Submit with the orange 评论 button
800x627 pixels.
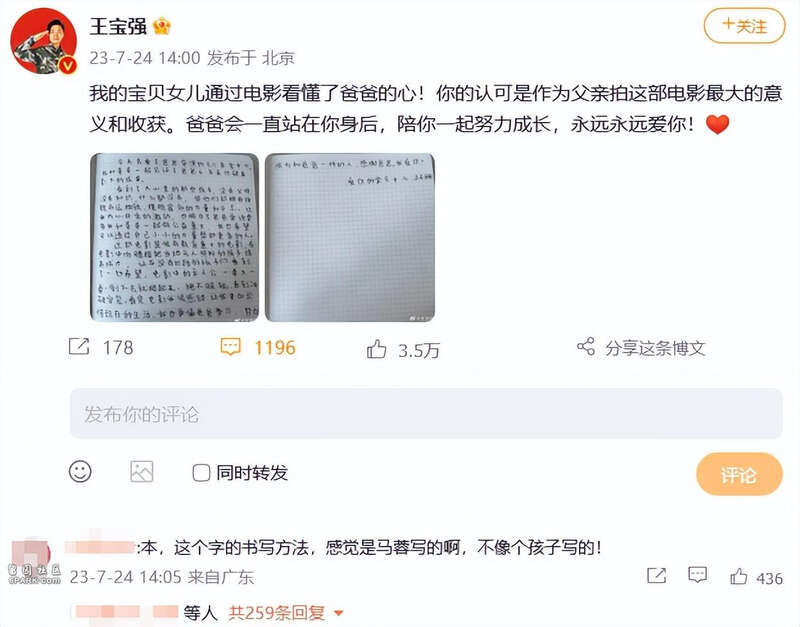(739, 474)
